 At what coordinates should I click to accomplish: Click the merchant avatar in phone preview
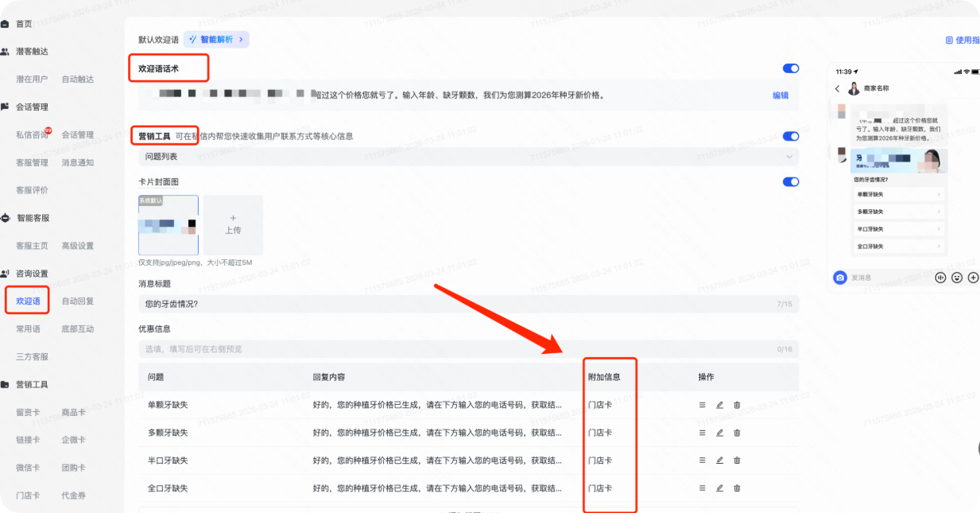(854, 88)
